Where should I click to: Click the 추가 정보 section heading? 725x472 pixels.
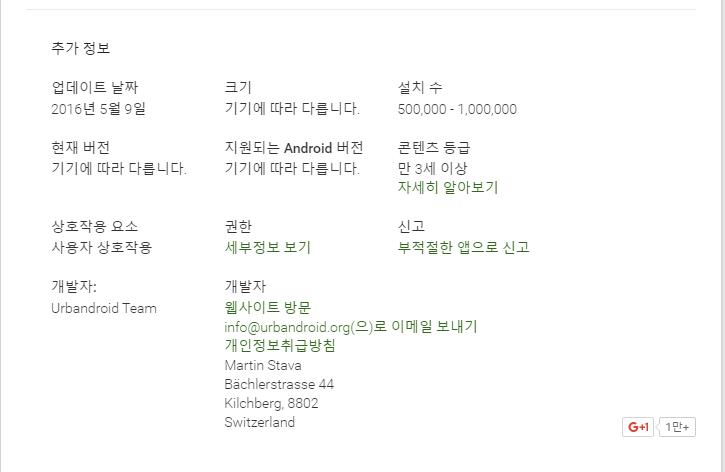(x=81, y=48)
